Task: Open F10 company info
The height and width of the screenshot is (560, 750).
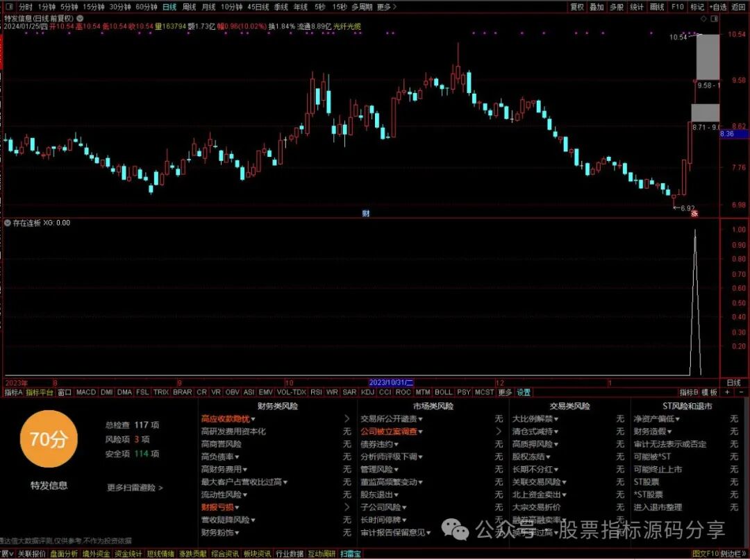Action: tap(677, 7)
